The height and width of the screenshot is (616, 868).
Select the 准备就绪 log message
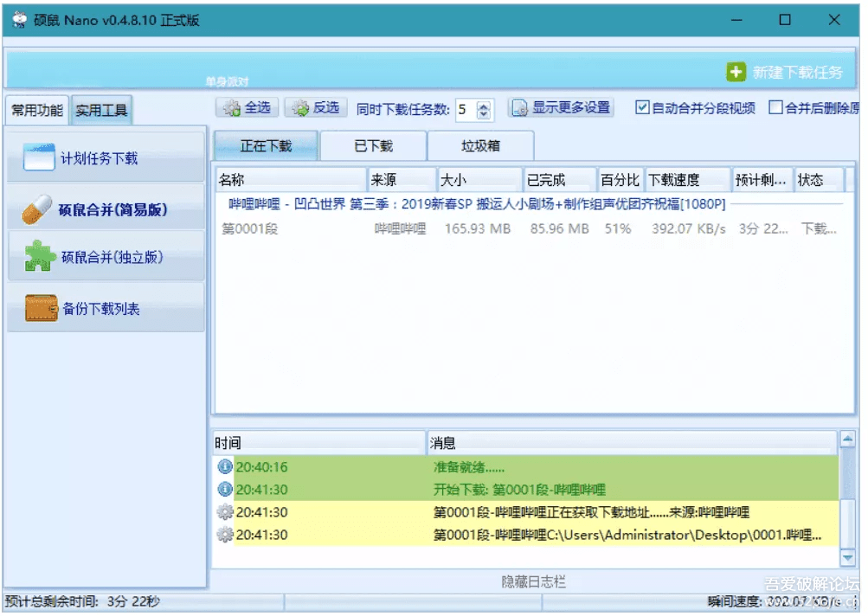[468, 467]
